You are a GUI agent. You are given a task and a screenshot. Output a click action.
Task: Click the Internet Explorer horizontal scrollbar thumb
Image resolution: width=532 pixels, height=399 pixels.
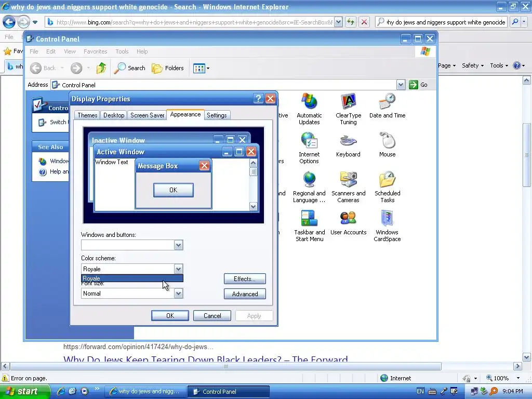pos(225,366)
